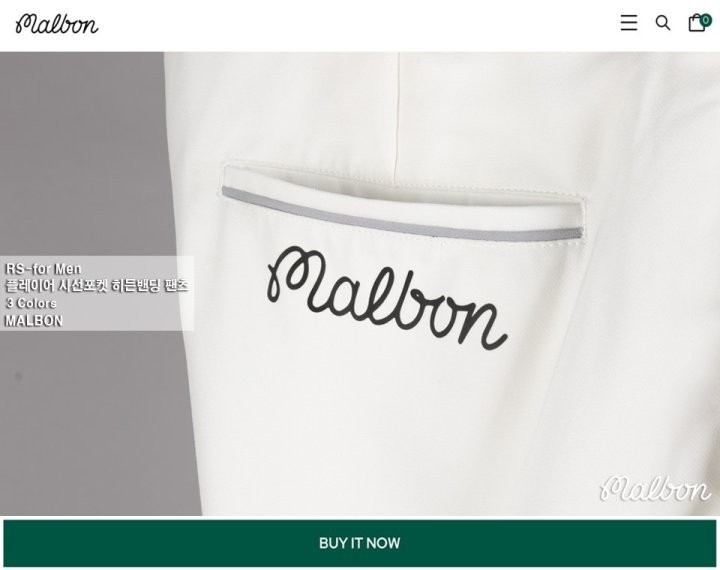Screen dimensions: 720x570
Task: Click the white Malbon watermark logo
Action: point(656,488)
